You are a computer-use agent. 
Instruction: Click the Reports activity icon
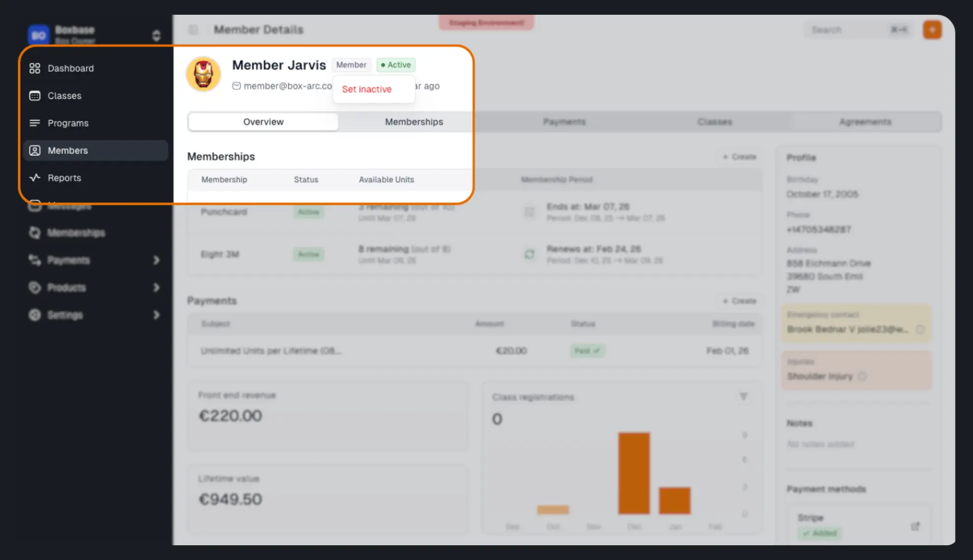click(34, 178)
